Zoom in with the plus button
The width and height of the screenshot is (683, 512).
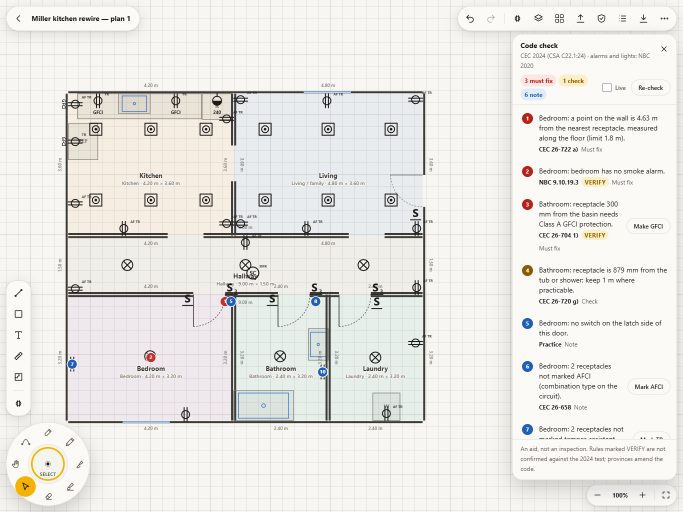pos(642,495)
